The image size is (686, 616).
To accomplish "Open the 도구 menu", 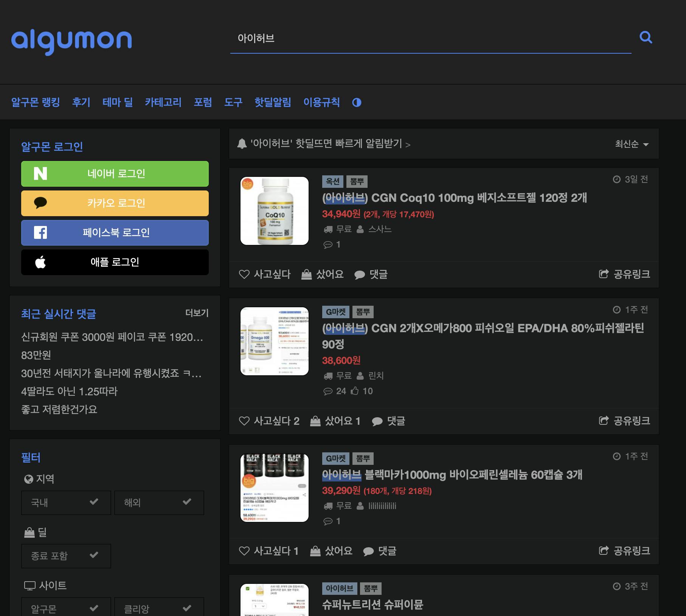I will (233, 102).
